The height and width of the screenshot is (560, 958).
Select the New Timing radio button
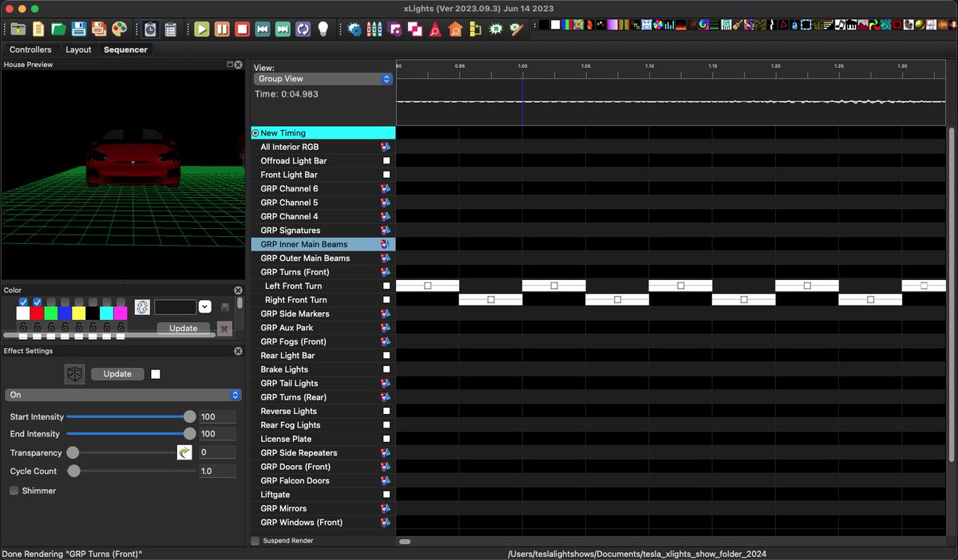(255, 133)
